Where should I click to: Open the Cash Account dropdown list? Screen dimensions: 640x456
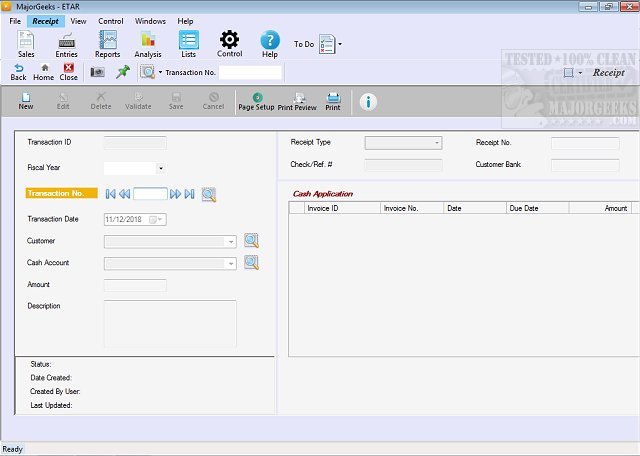point(231,263)
